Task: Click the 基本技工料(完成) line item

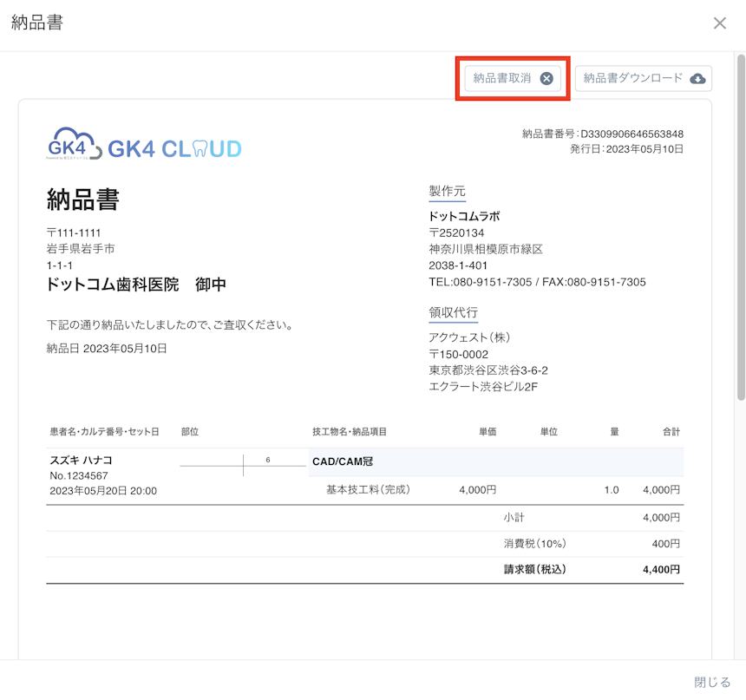Action: [368, 490]
